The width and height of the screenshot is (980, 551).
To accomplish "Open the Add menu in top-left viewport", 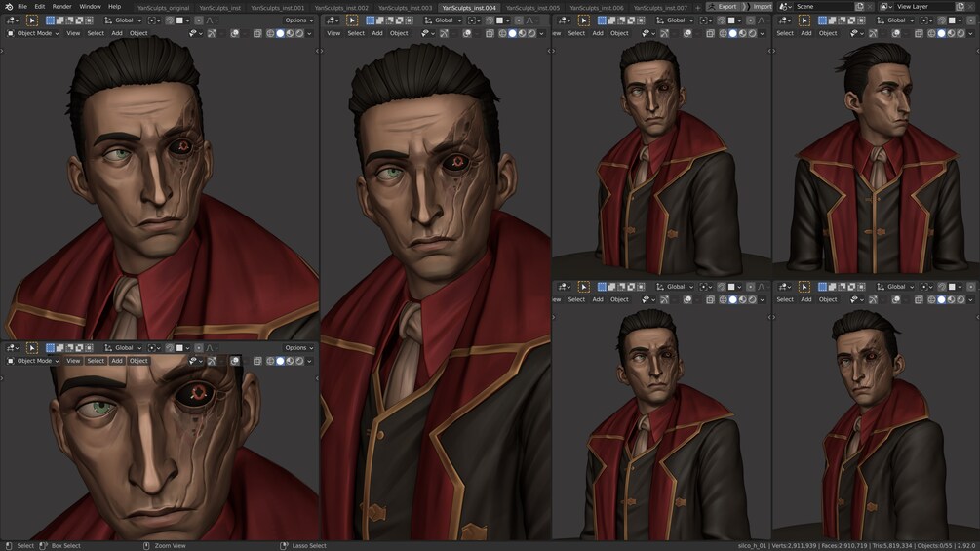I will 117,33.
